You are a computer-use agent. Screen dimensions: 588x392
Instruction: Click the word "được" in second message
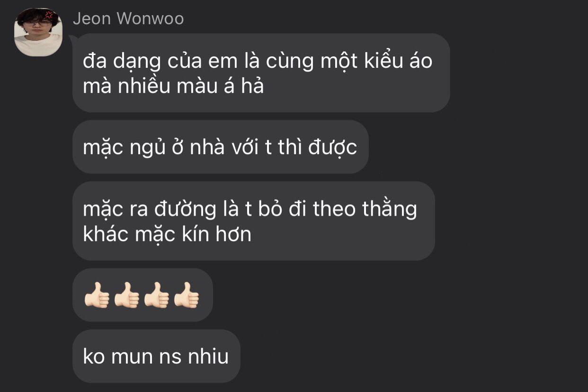click(x=332, y=148)
